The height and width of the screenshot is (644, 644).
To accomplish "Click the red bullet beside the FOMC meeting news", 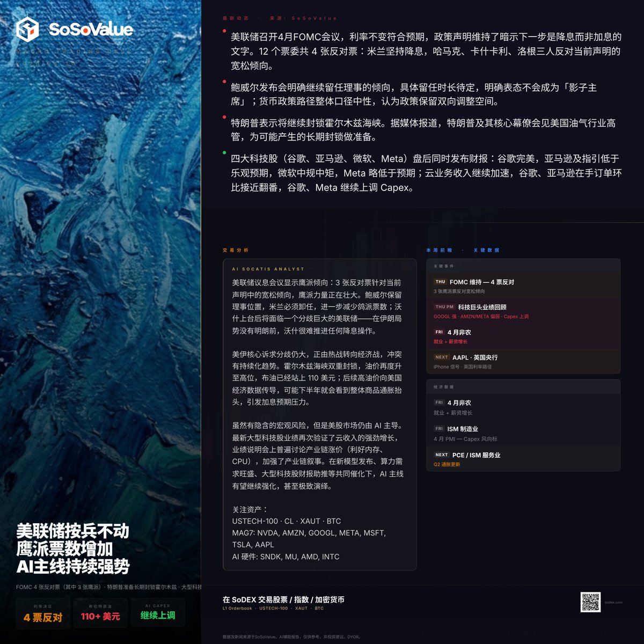I will tap(224, 31).
